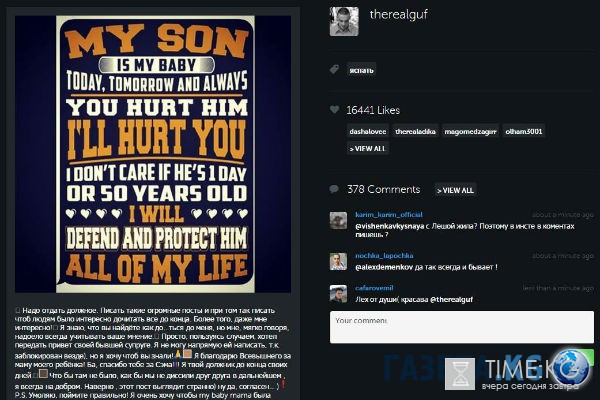Viewport: 600px width, 400px height.
Task: Expand all comments with VIEW ALL
Action: point(455,190)
